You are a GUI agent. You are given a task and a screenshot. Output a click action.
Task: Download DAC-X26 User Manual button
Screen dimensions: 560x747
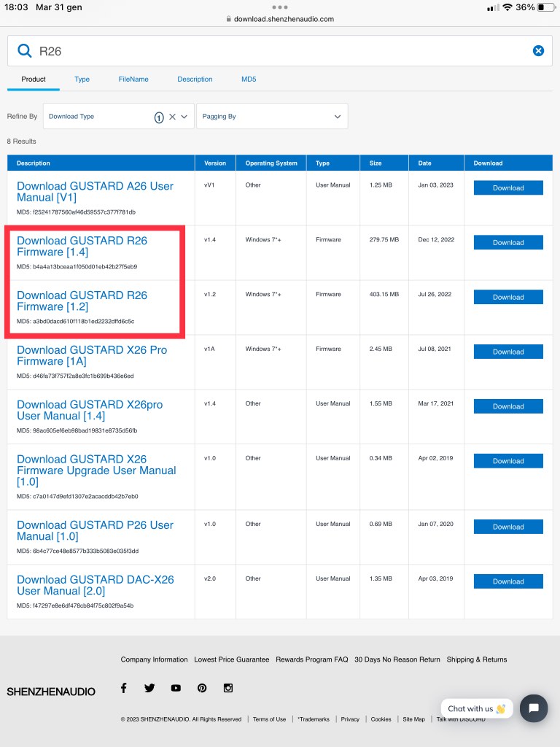click(508, 581)
